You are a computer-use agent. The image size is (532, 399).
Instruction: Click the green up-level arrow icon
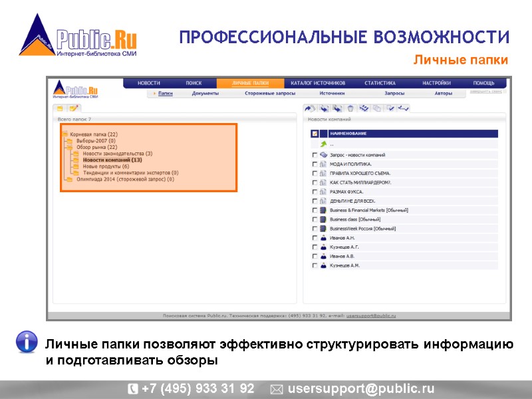(x=324, y=144)
